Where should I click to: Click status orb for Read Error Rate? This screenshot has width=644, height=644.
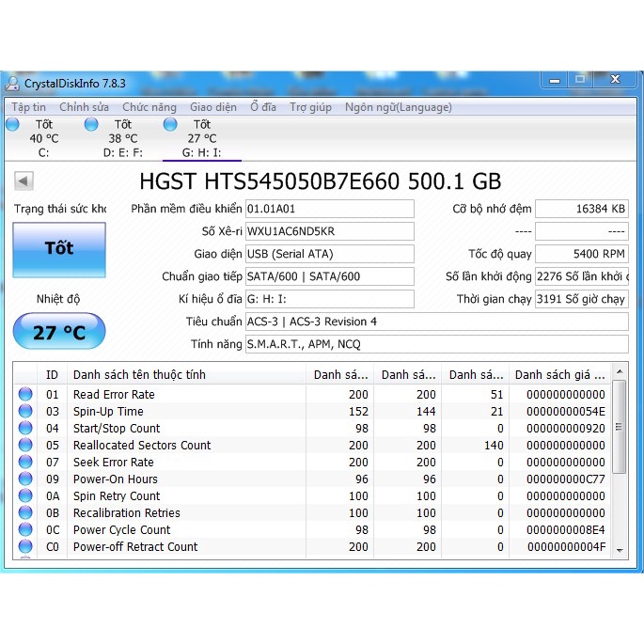(25, 394)
